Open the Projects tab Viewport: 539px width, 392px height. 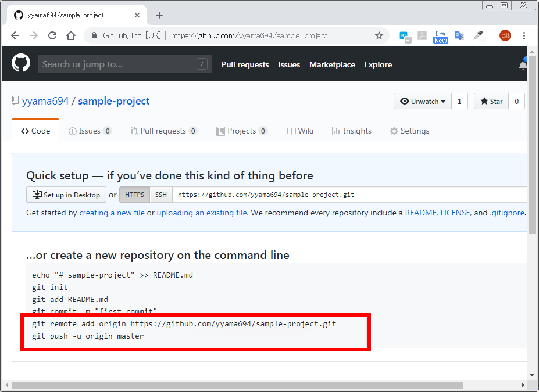click(x=242, y=131)
